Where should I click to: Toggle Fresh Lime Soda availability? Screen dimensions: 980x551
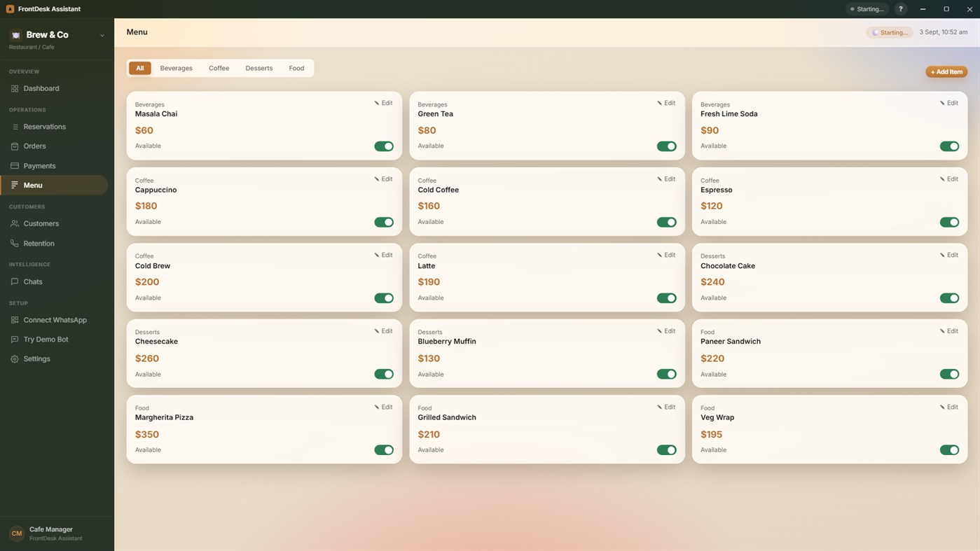(x=949, y=146)
